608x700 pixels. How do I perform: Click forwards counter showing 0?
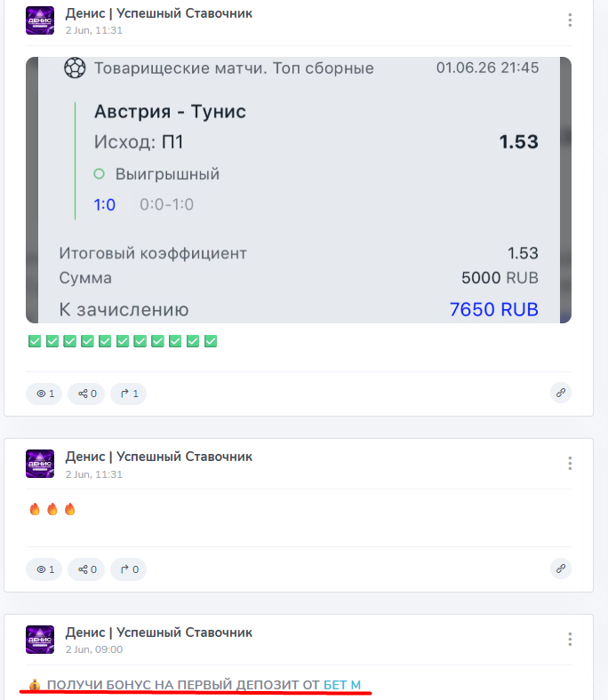(129, 569)
